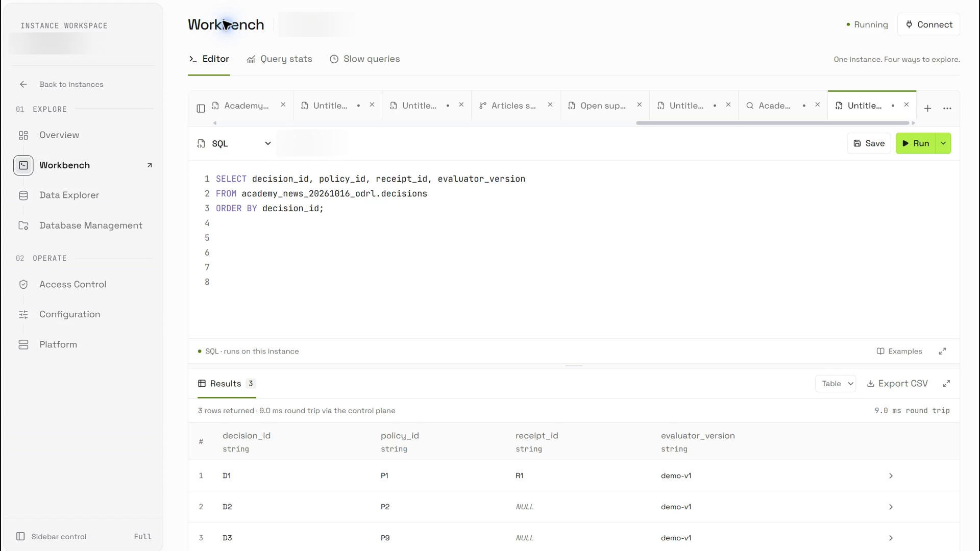Image resolution: width=980 pixels, height=551 pixels.
Task: Click the Connect button
Action: coord(928,24)
